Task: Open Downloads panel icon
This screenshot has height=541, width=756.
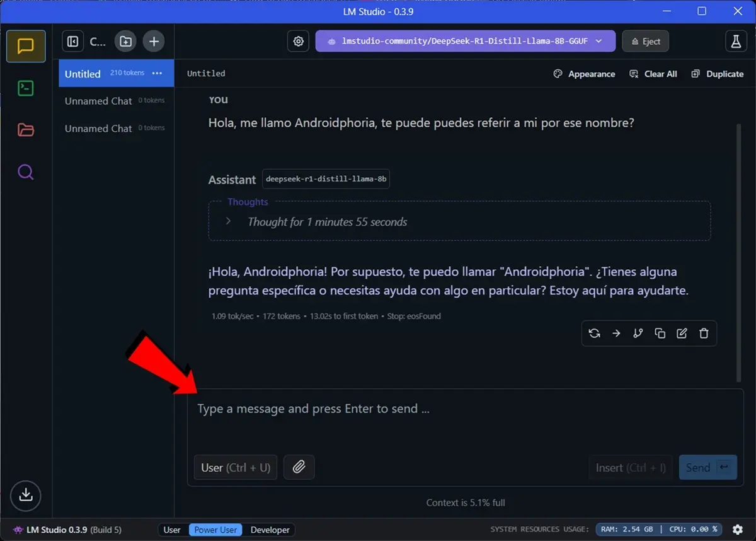Action: [25, 494]
